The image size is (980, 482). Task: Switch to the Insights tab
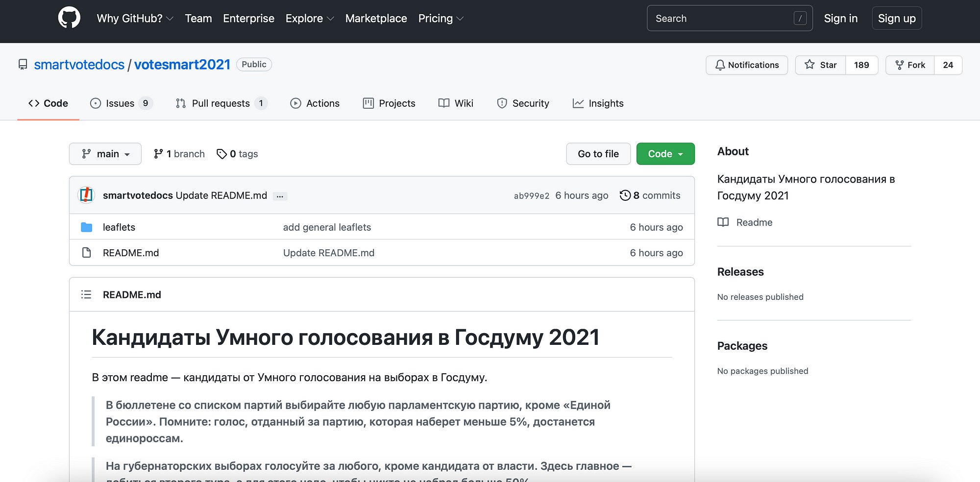598,103
